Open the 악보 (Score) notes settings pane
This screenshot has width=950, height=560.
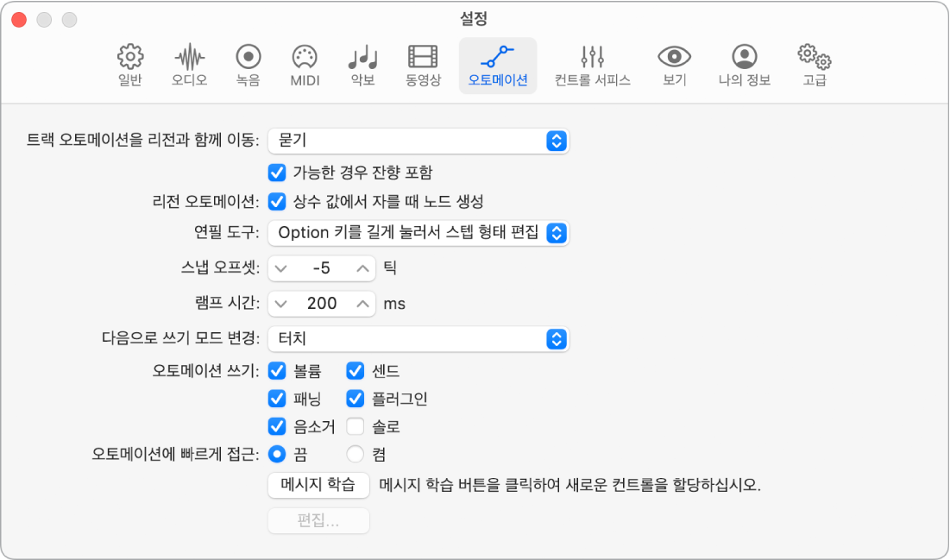click(x=362, y=66)
